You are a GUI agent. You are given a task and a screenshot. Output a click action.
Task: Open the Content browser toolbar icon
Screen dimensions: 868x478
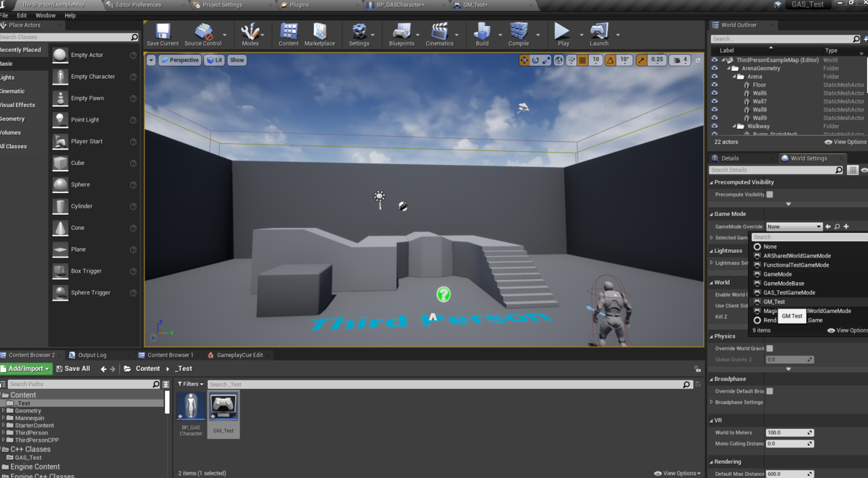289,34
